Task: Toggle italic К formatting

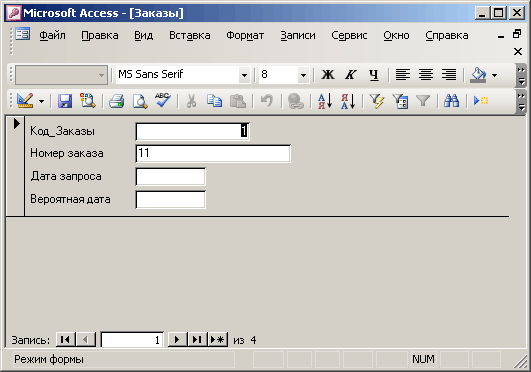Action: click(x=351, y=75)
